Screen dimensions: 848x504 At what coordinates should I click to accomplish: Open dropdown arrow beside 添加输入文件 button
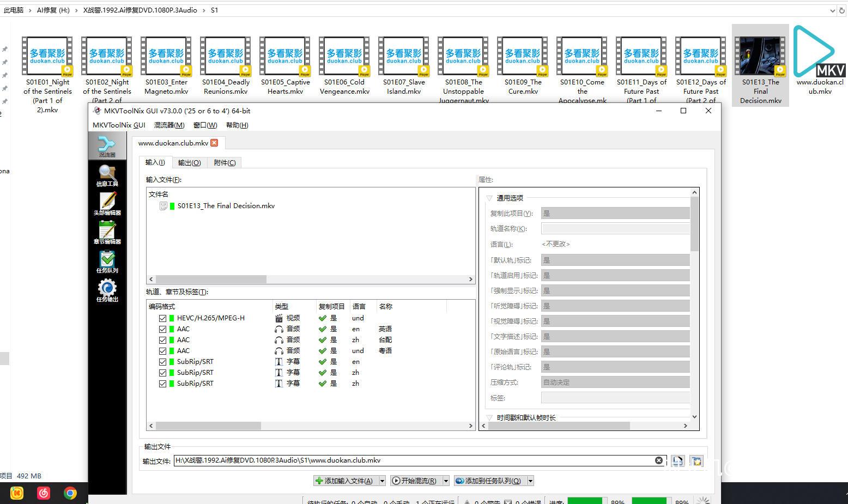coord(382,481)
